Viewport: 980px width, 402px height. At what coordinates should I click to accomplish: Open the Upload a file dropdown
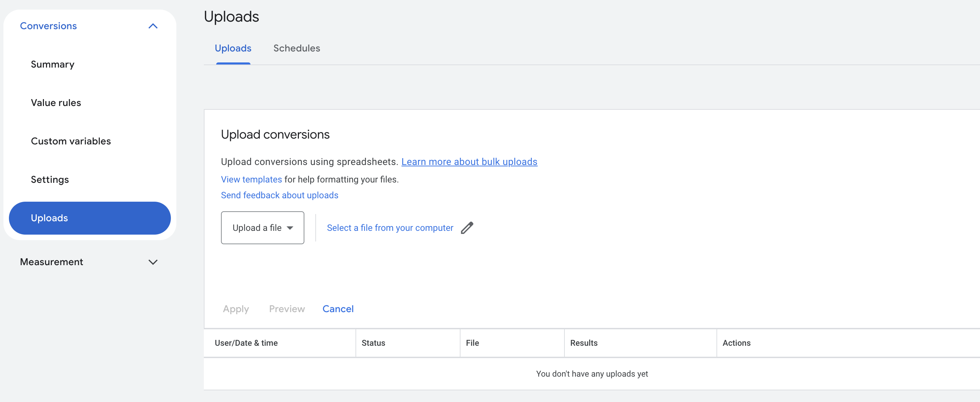pos(262,228)
